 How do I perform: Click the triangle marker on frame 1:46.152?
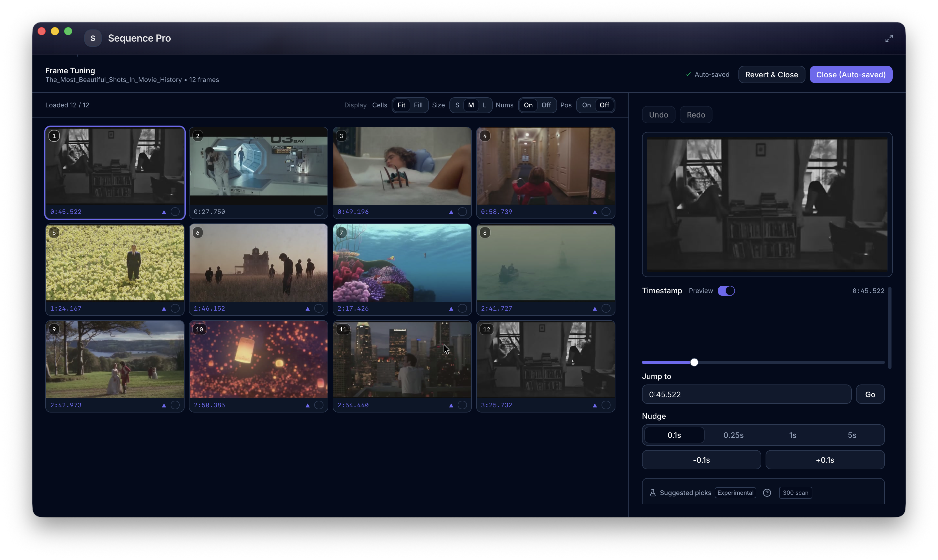308,309
